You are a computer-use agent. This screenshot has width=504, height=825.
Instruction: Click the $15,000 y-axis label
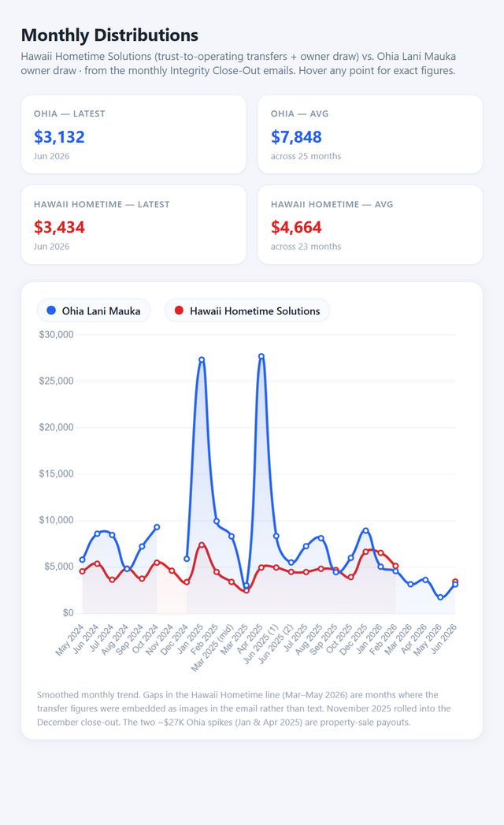56,474
